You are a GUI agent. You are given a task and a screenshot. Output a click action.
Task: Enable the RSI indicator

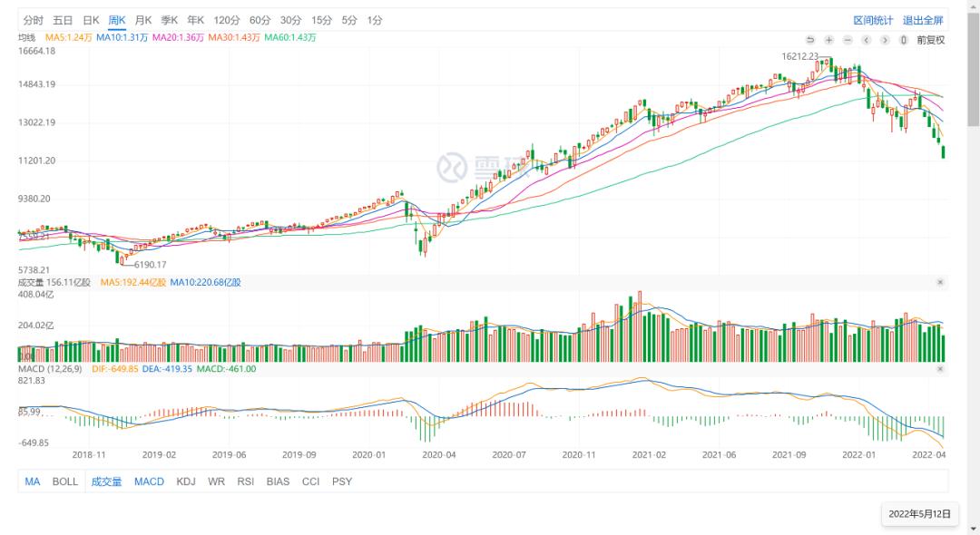(246, 481)
